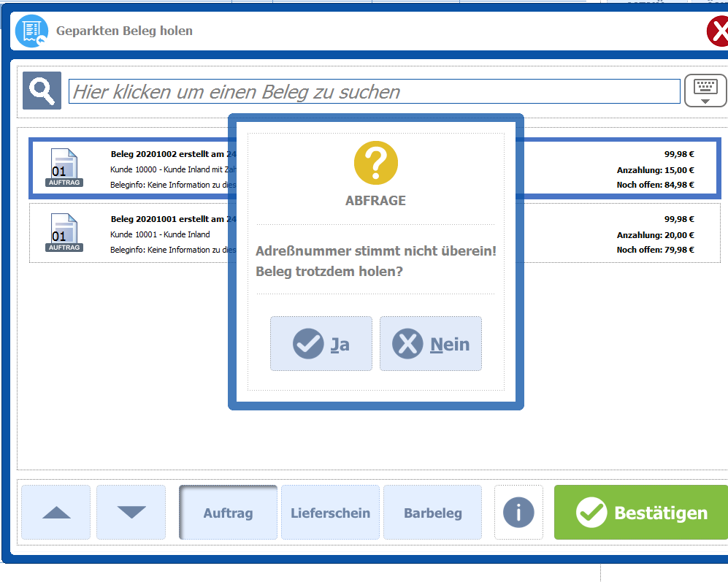Close the Geparkten Beleg holen window
This screenshot has width=728, height=582.
(x=718, y=32)
